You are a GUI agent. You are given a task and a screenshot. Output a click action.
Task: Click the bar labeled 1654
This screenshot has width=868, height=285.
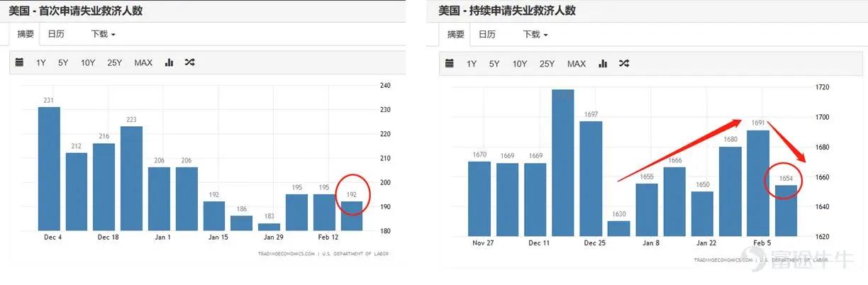tap(786, 211)
